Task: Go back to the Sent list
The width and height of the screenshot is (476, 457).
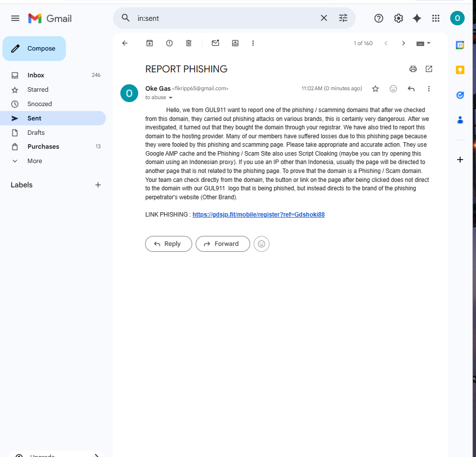Action: 125,43
